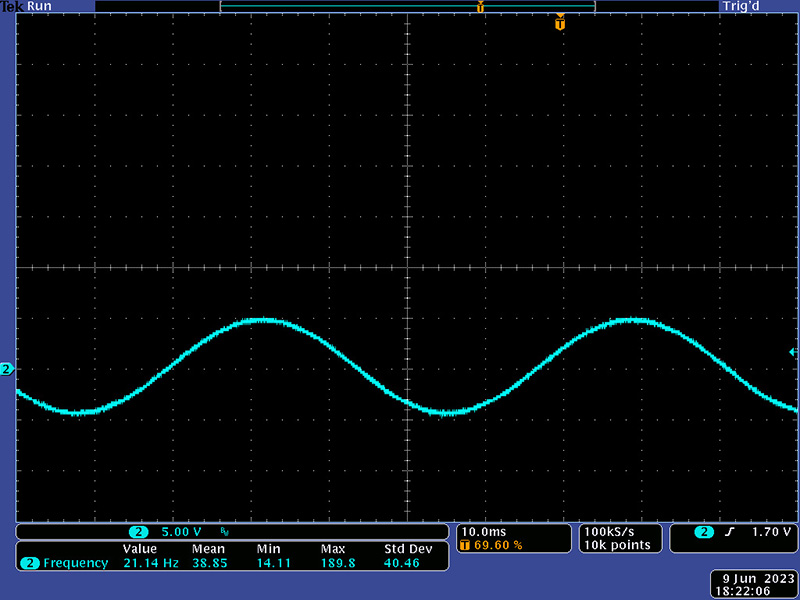
Task: Click the Trig'd trigger status indicator
Action: click(x=738, y=6)
